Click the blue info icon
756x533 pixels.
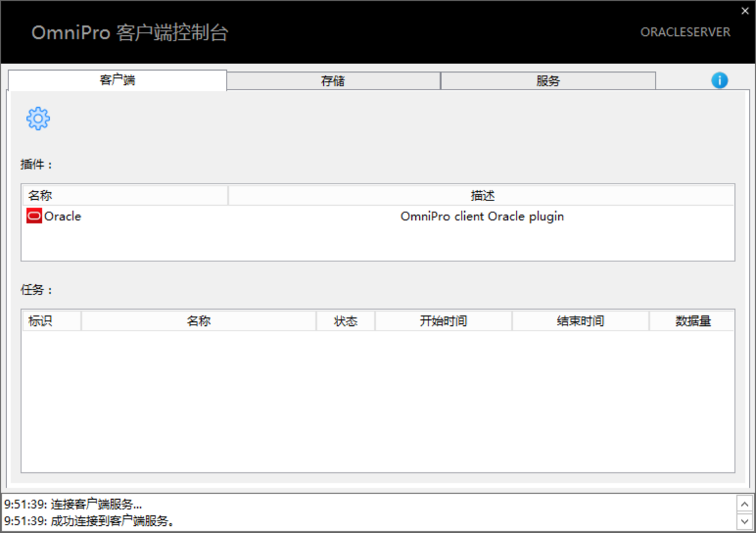coord(719,80)
